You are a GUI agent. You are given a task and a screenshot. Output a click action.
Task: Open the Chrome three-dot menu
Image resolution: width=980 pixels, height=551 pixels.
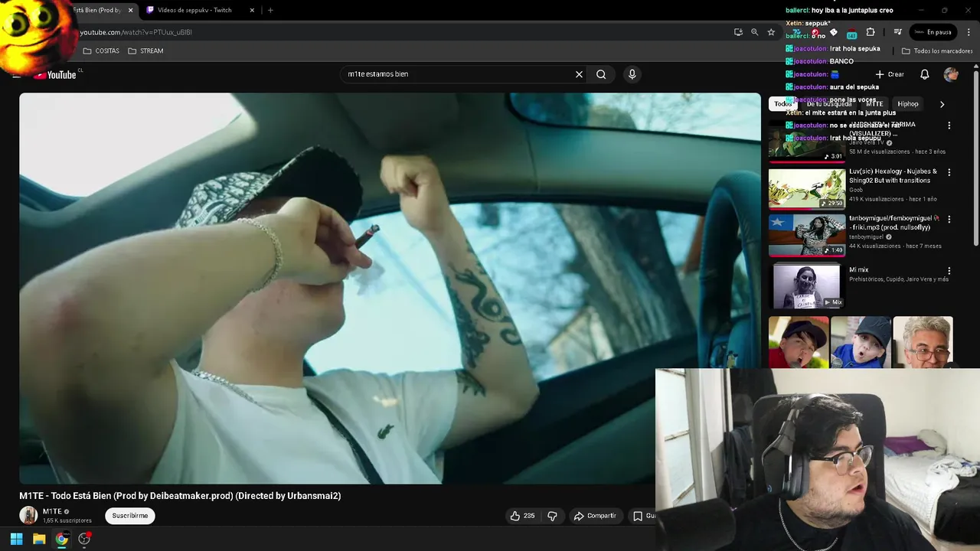(x=967, y=32)
